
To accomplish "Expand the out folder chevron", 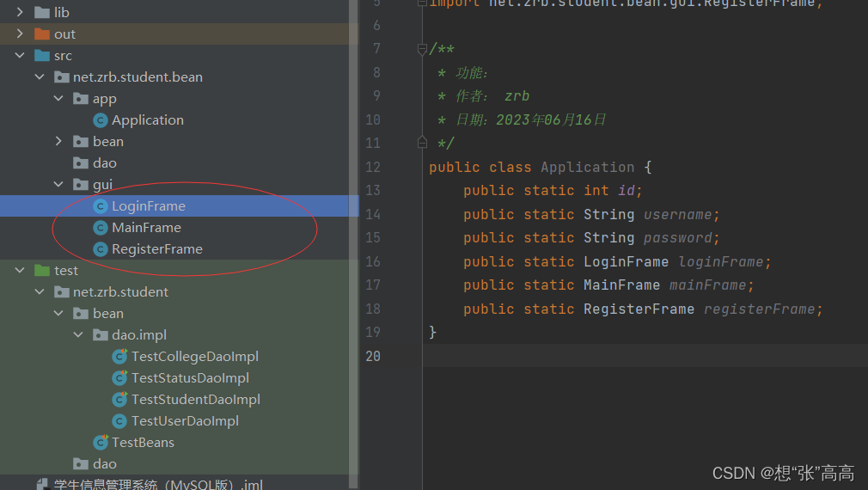I will 20,34.
